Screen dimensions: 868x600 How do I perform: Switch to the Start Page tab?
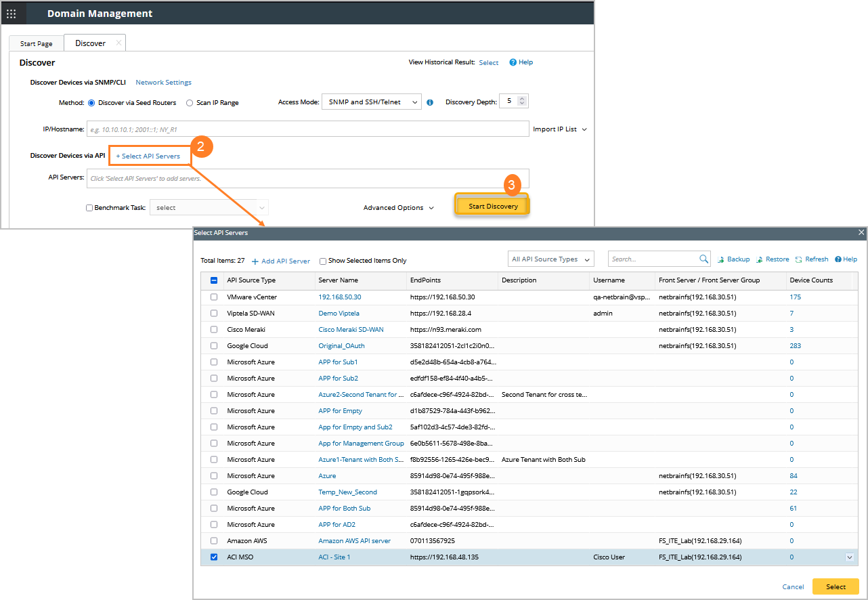click(37, 44)
